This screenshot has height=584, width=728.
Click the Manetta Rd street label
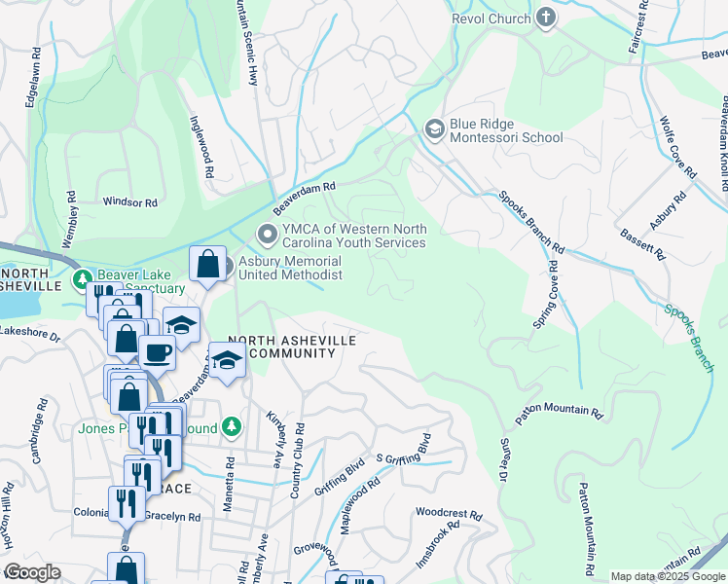(x=229, y=484)
